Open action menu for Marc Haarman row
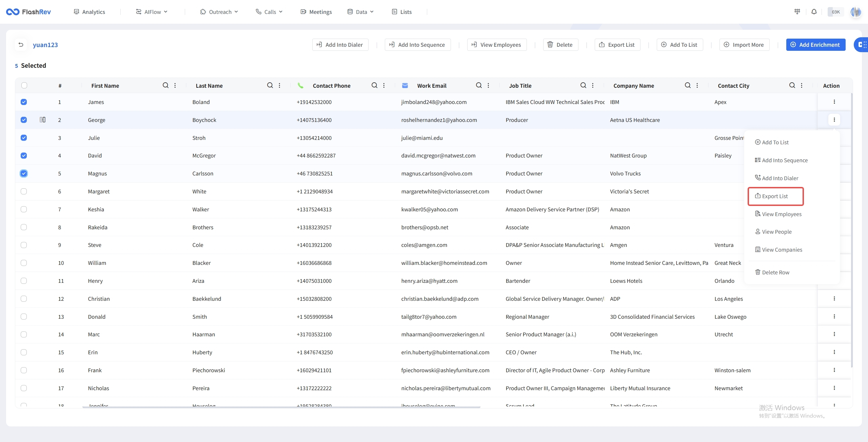 [x=834, y=334]
